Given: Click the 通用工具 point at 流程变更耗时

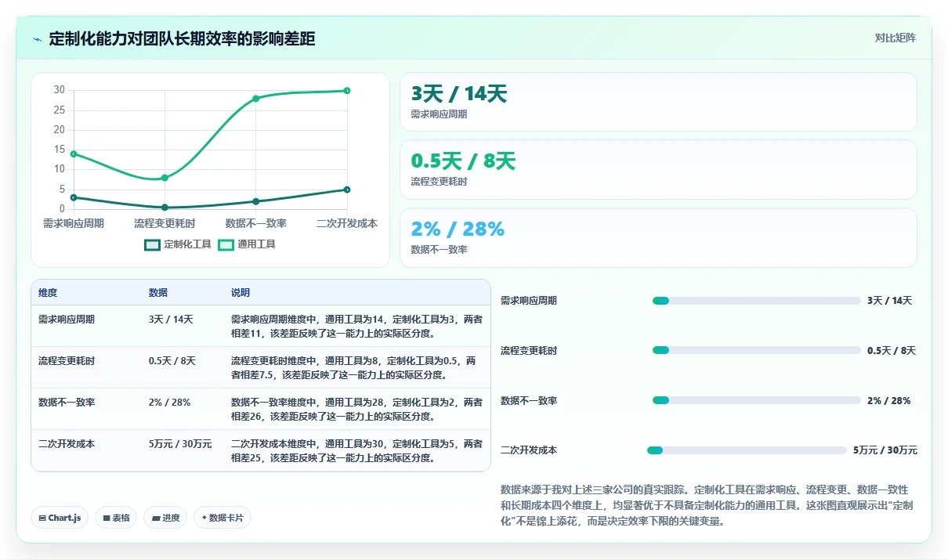Looking at the screenshot, I should coord(165,178).
